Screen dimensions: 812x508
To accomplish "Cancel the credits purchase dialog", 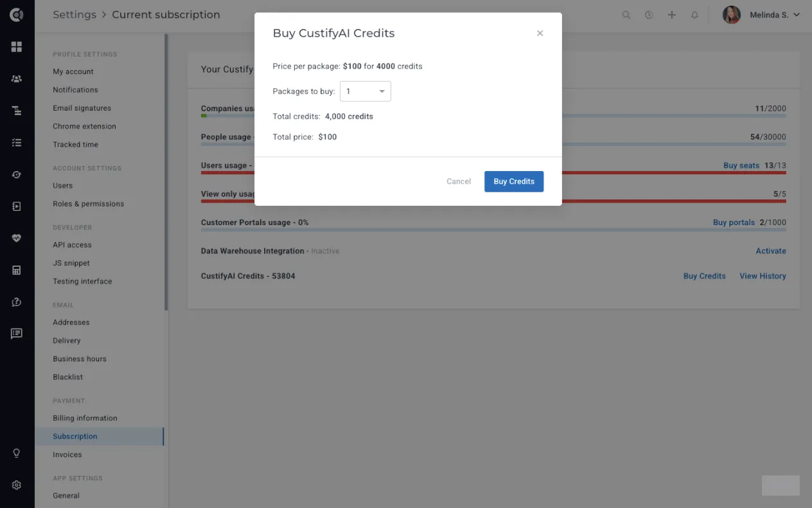I will click(x=459, y=181).
